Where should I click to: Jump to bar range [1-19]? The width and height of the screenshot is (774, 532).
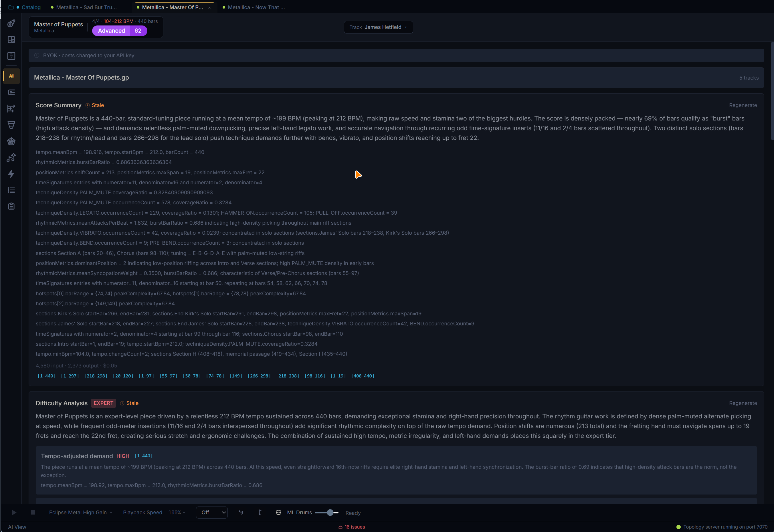(338, 376)
